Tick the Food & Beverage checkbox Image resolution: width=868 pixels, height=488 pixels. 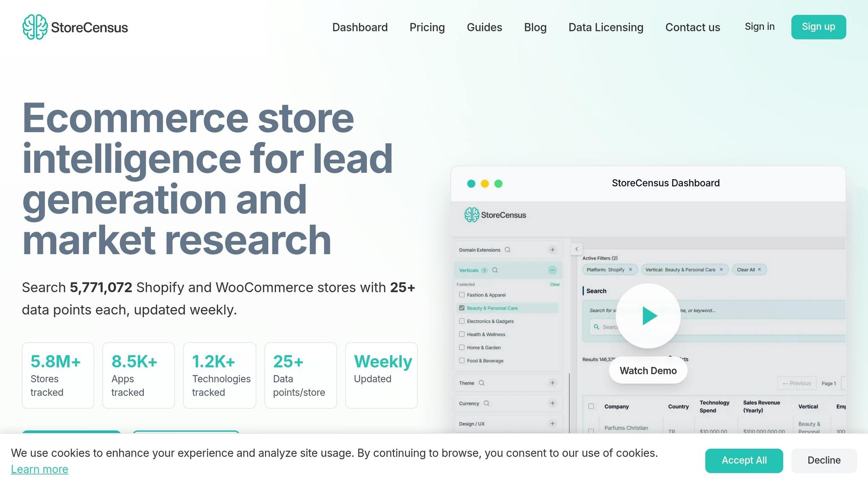pos(462,360)
